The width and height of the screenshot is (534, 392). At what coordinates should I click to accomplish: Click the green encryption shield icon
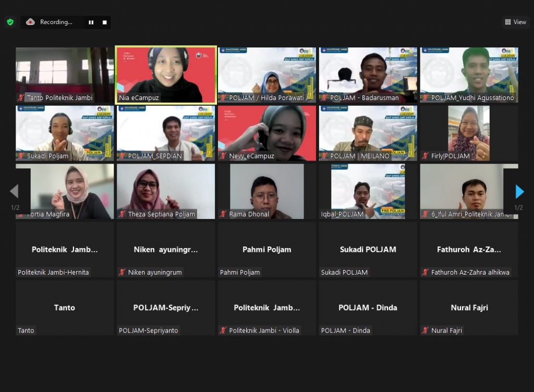10,22
